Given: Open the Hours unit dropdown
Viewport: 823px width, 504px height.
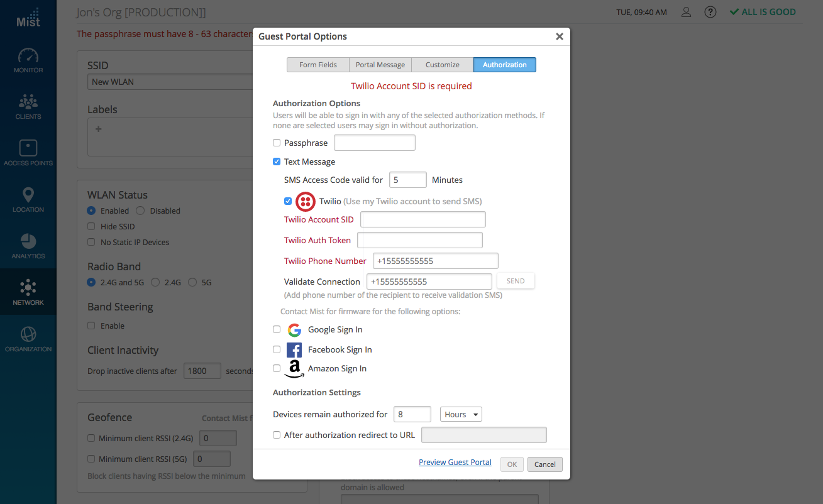Looking at the screenshot, I should click(461, 414).
